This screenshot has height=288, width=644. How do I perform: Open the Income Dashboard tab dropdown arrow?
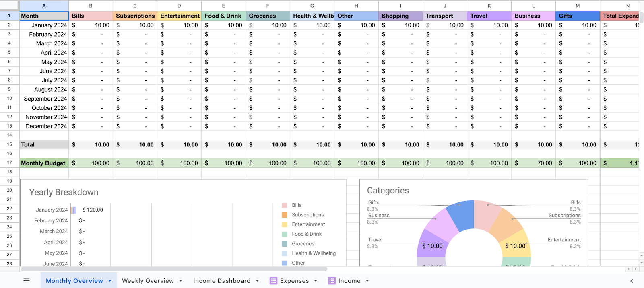coord(257,281)
